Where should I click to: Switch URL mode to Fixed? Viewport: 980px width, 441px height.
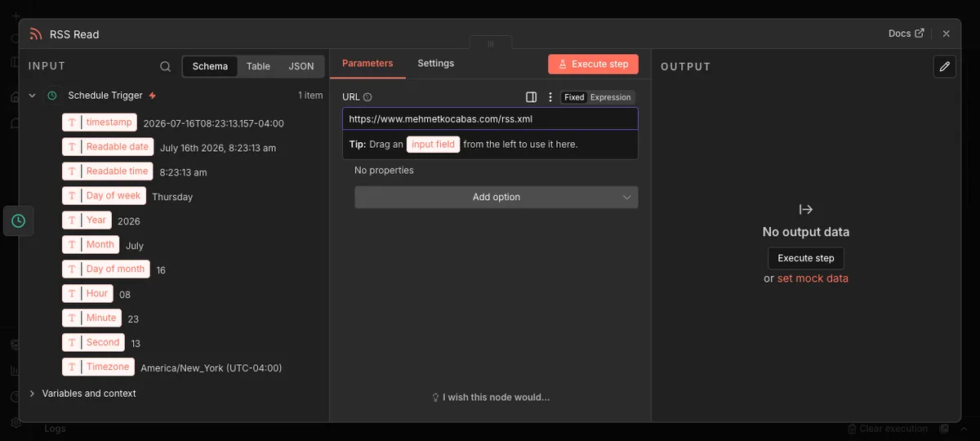click(x=574, y=97)
